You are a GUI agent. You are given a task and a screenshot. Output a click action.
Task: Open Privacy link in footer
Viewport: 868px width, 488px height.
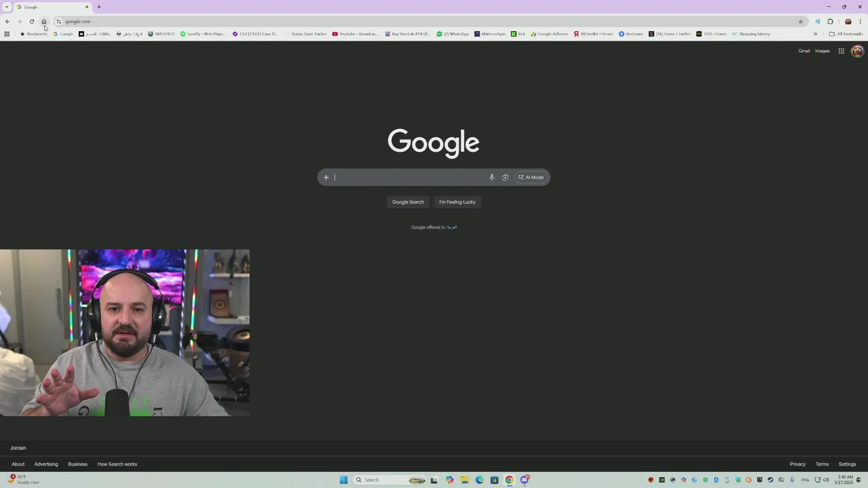pyautogui.click(x=797, y=464)
